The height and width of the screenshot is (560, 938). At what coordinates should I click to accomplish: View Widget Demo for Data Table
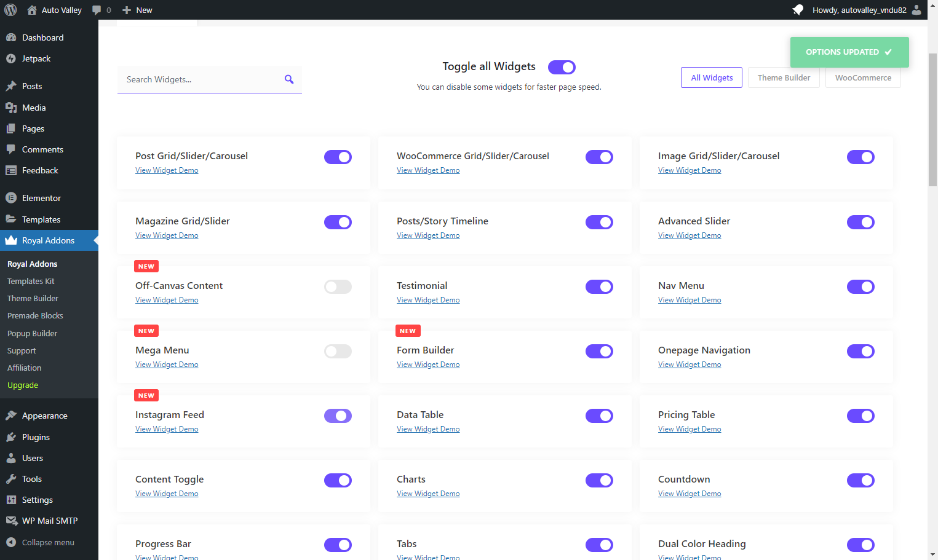[428, 429]
